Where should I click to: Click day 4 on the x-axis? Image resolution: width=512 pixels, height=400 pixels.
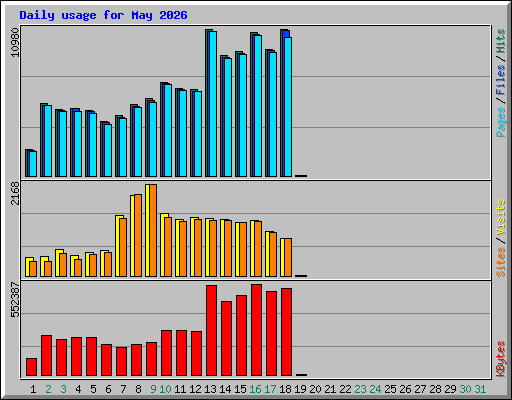point(78,389)
